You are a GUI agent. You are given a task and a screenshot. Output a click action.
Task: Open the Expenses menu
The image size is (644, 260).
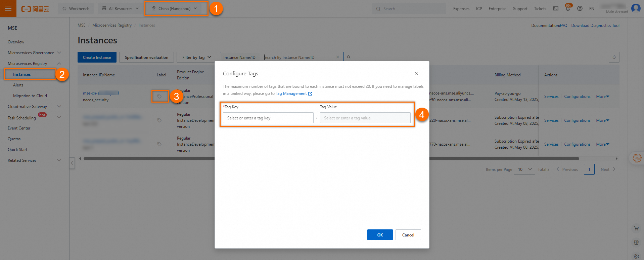461,9
